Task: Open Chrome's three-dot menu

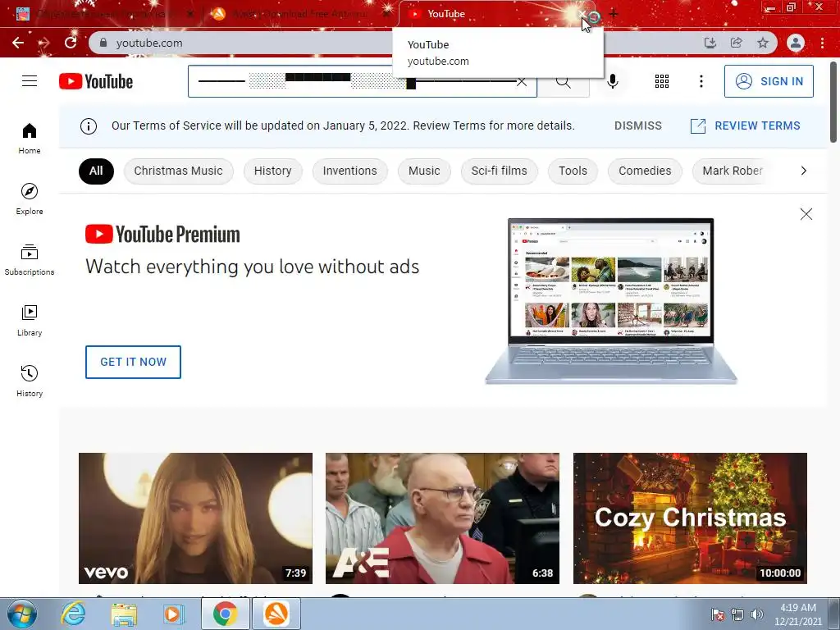Action: (x=822, y=43)
